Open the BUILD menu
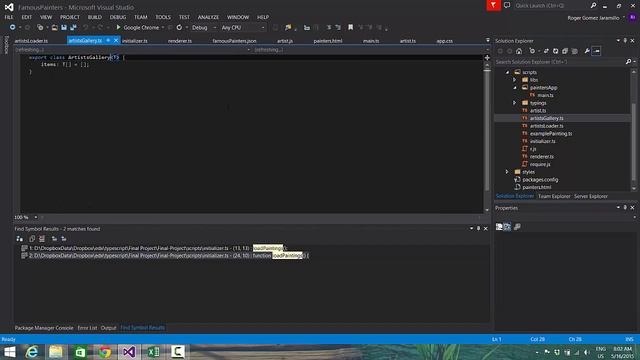The height and width of the screenshot is (360, 640). pos(94,17)
